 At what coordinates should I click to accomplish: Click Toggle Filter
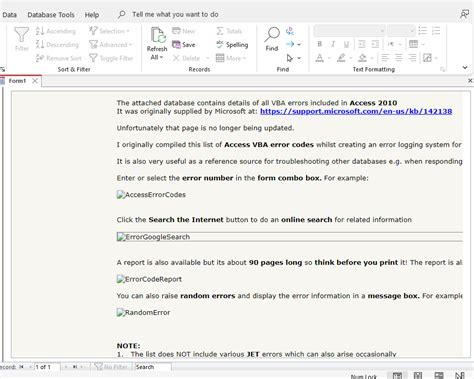pyautogui.click(x=111, y=58)
